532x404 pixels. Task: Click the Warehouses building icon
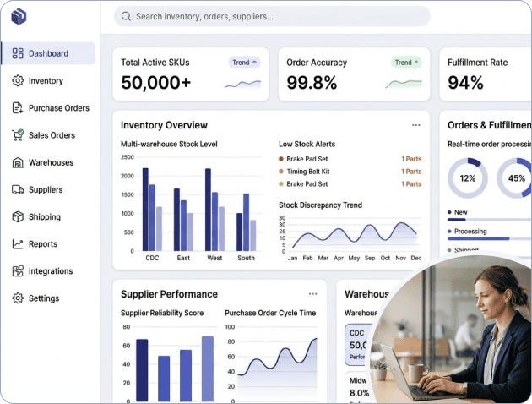coord(18,162)
